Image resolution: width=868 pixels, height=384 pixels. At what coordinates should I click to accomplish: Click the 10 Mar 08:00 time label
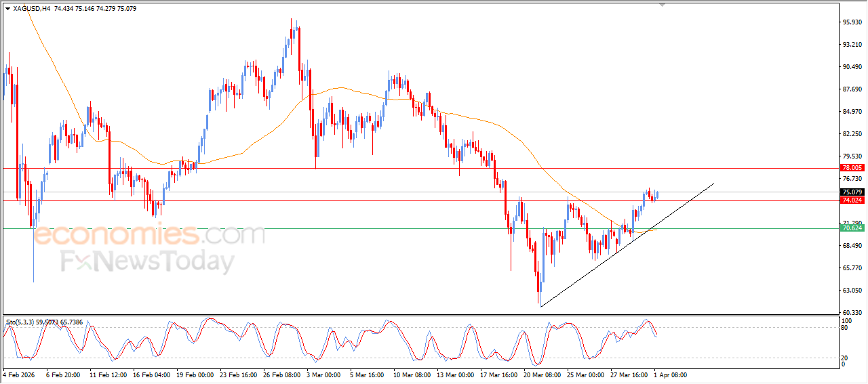(413, 374)
